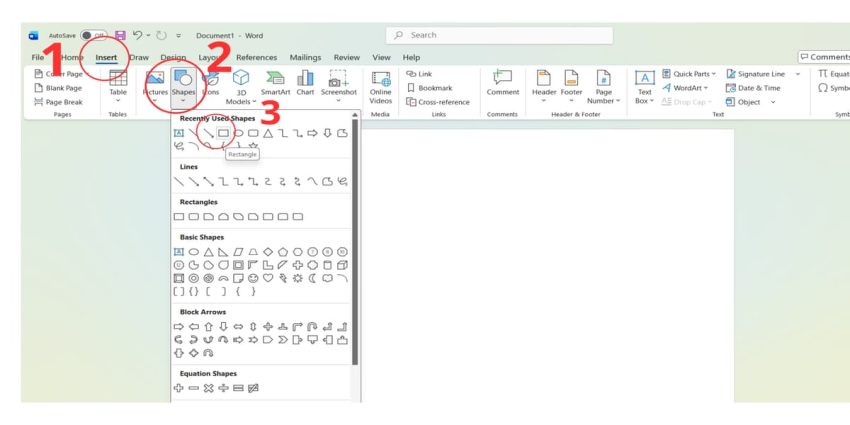Image resolution: width=850 pixels, height=425 pixels.
Task: Click the SmartArt icon
Action: (x=275, y=81)
